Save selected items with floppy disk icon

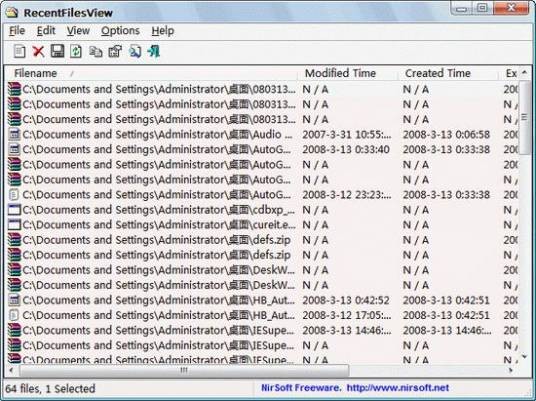(57, 51)
